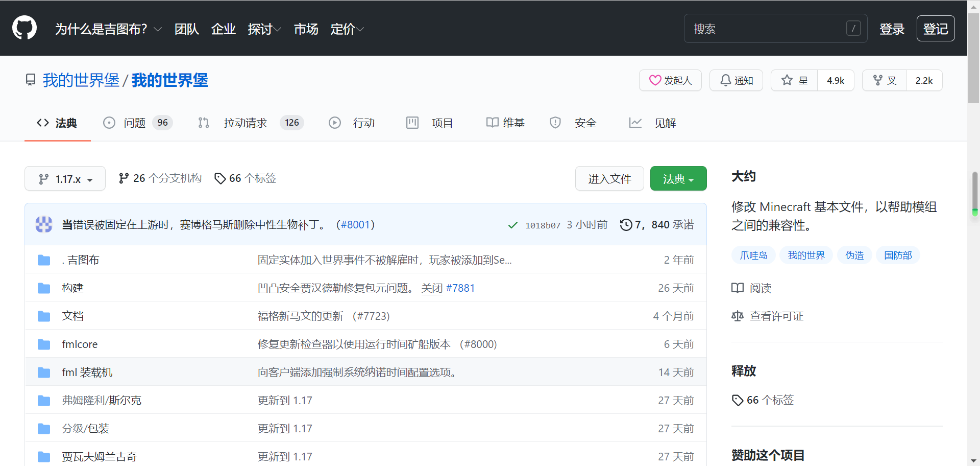Open the 企业 menu item

[224, 29]
